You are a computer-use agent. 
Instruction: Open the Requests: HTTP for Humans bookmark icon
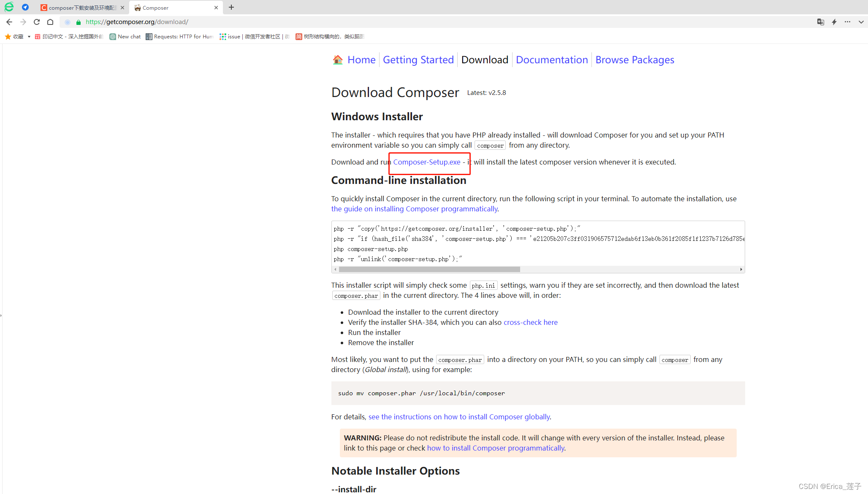pyautogui.click(x=149, y=37)
